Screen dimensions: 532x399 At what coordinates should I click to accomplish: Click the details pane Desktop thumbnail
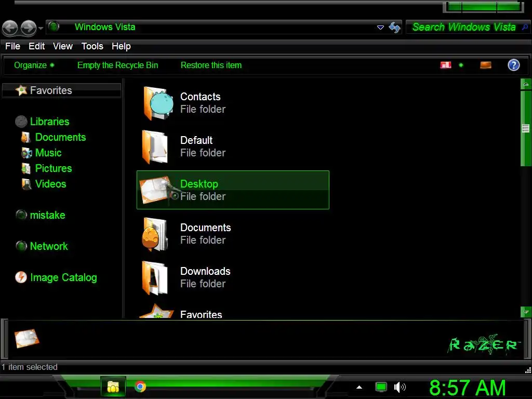(27, 339)
